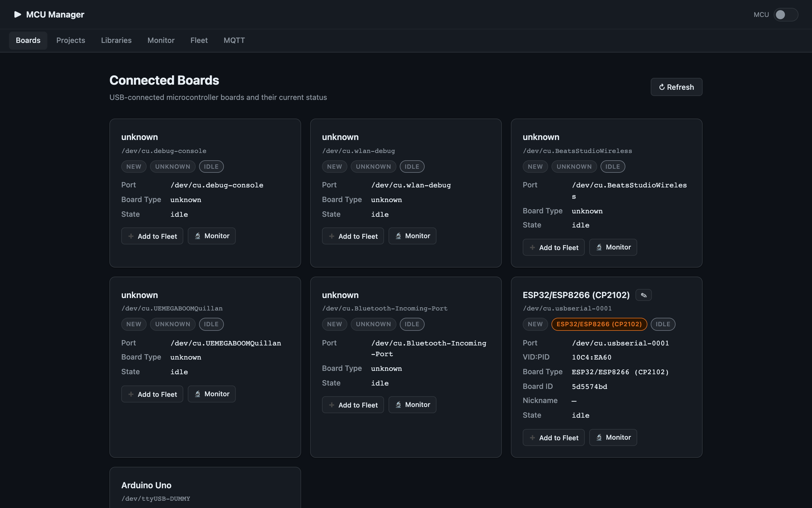Click the Refresh button
This screenshot has height=508, width=812.
tap(676, 87)
